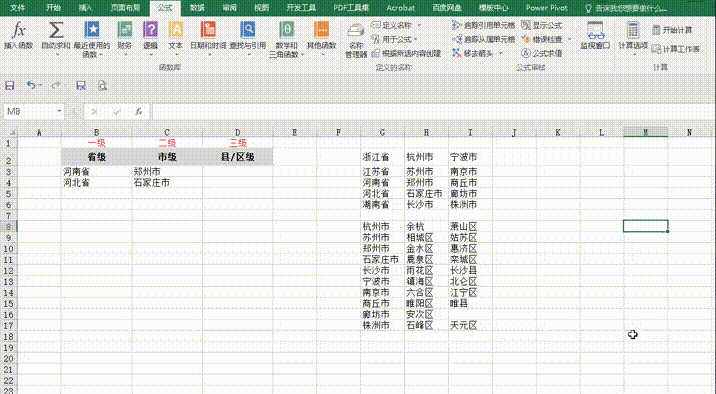Click Calculate Now (开始计算)

click(x=672, y=30)
